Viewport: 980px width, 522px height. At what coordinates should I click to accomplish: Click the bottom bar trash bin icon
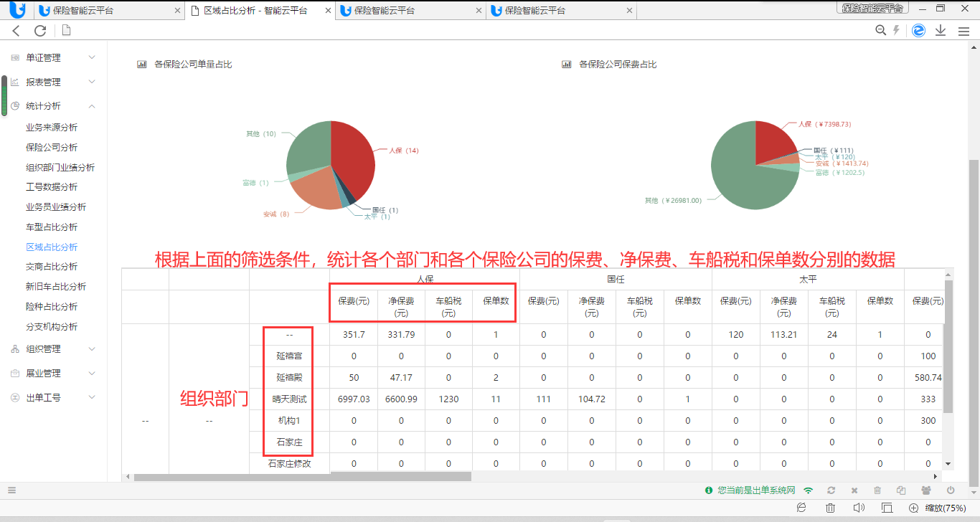pyautogui.click(x=830, y=508)
